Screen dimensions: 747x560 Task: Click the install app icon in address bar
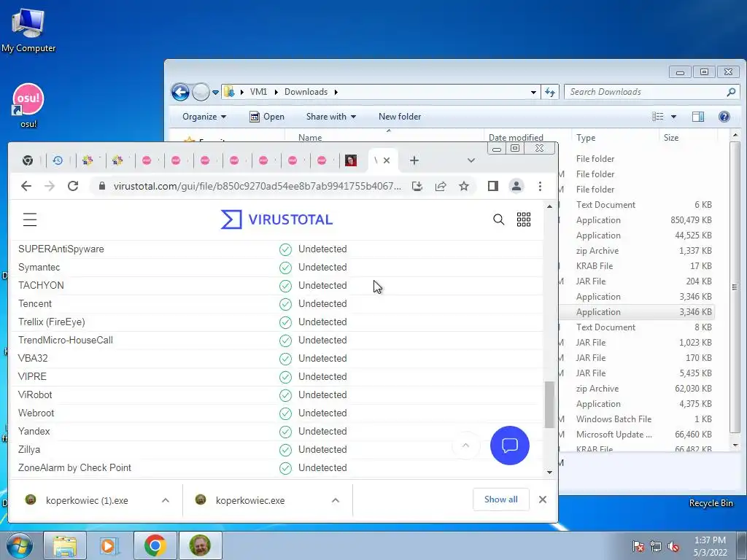[x=417, y=186]
